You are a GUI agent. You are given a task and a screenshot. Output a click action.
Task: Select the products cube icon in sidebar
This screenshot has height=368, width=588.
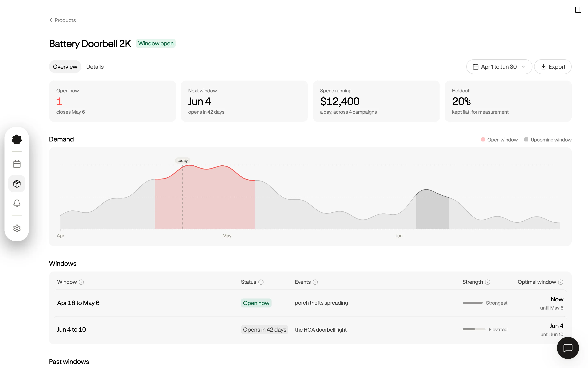[17, 184]
